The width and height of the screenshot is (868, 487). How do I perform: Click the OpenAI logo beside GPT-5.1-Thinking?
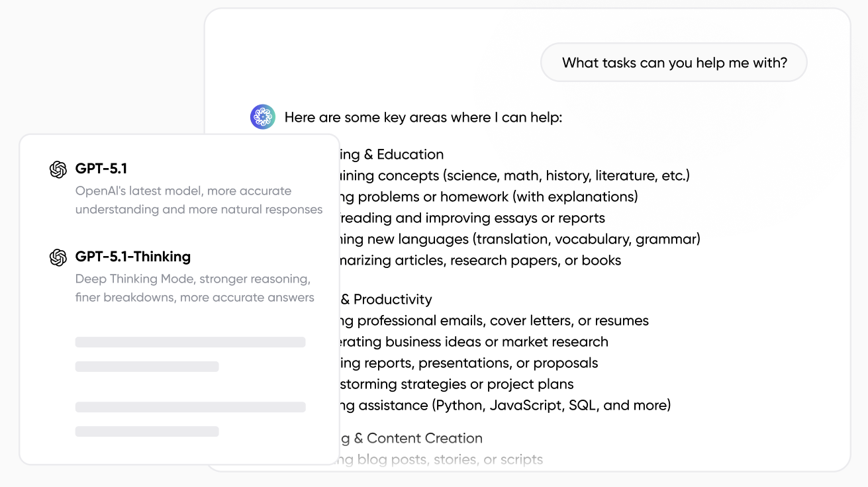58,257
